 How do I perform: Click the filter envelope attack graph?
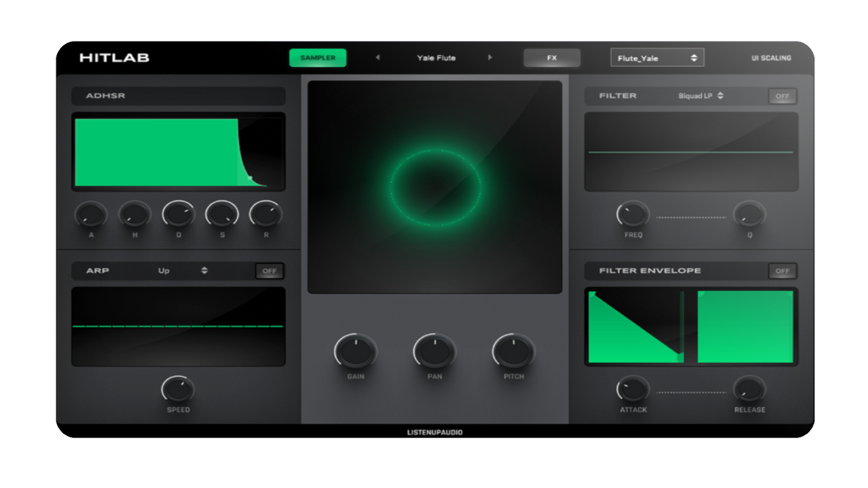(636, 327)
